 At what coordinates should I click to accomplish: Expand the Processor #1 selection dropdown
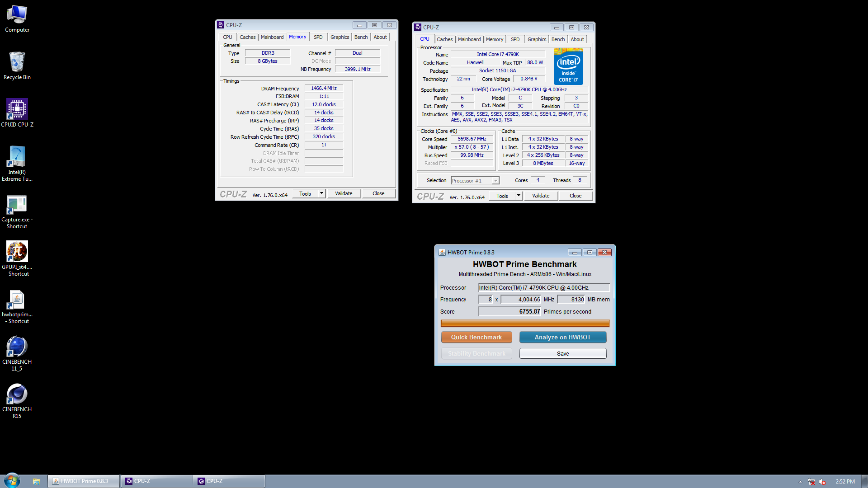tap(495, 181)
